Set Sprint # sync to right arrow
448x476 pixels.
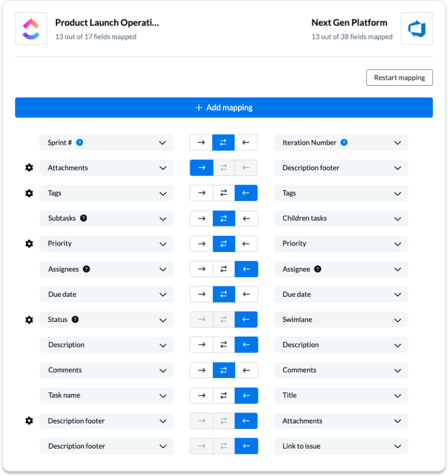click(201, 143)
